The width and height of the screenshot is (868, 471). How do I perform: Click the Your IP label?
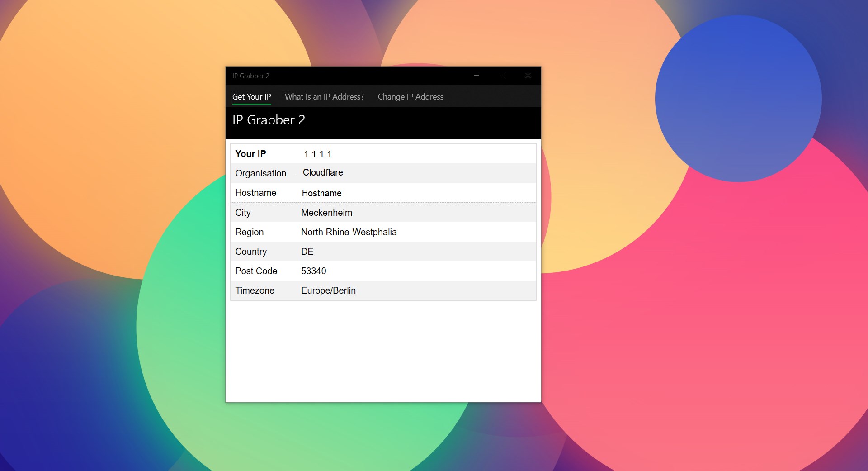click(x=250, y=154)
